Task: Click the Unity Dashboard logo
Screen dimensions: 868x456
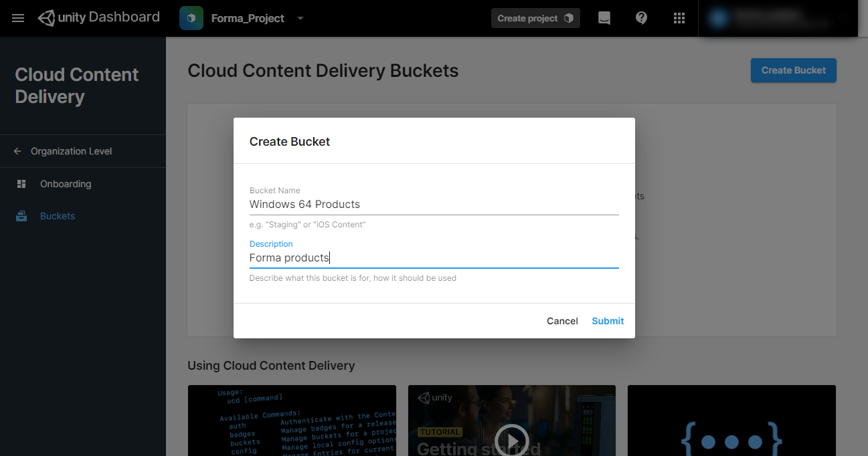Action: pos(99,18)
